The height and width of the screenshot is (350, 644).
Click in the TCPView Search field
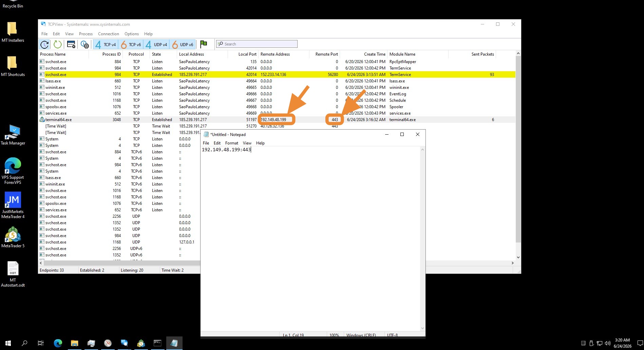point(257,44)
